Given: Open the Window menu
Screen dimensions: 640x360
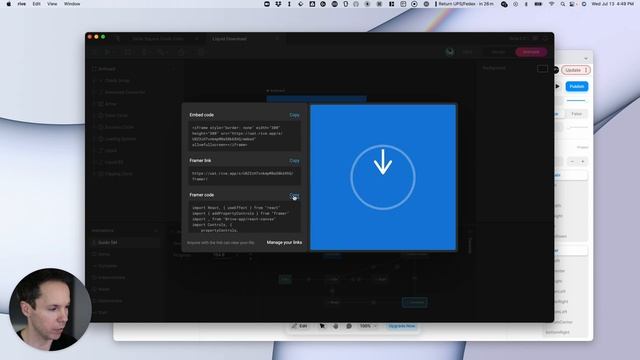Looking at the screenshot, I should pos(72,4).
